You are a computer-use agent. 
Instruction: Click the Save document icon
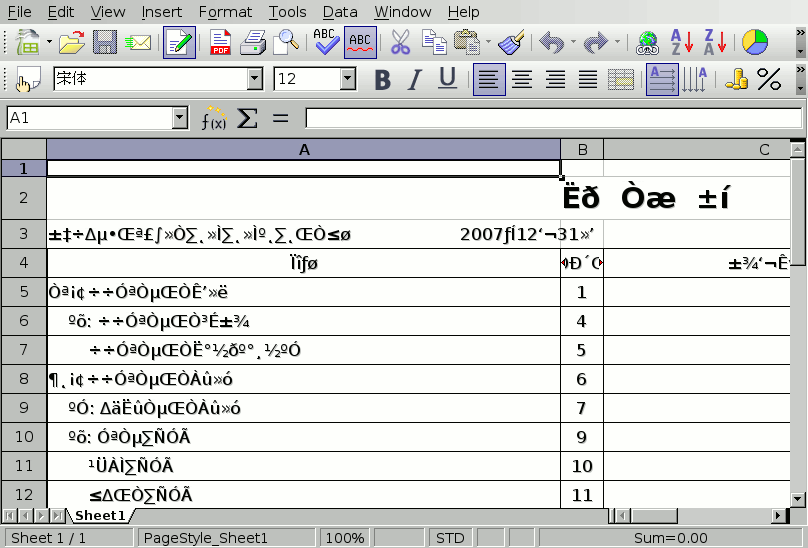pos(105,43)
